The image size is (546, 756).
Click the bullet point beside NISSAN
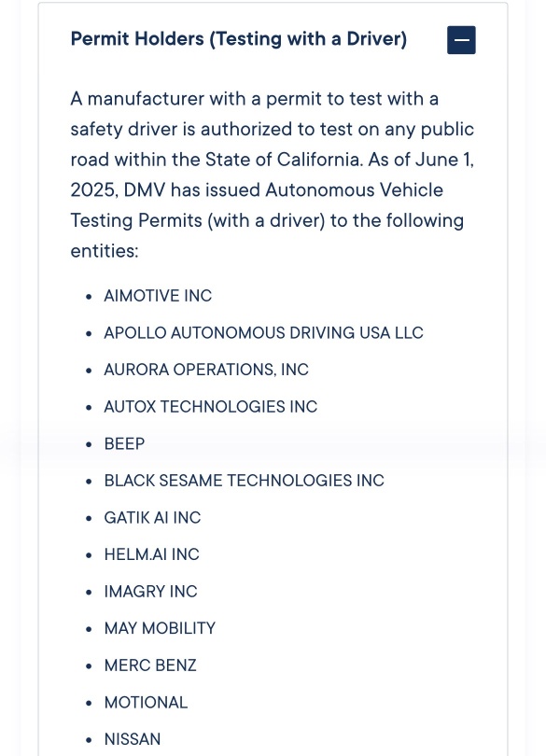click(89, 740)
